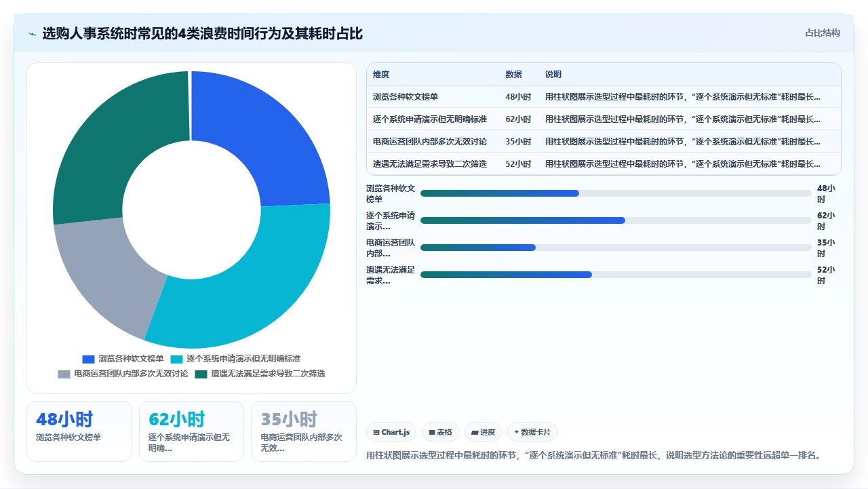Toggle gray legend swatch for 电商运营团队内部多次无效讨论

pyautogui.click(x=64, y=374)
